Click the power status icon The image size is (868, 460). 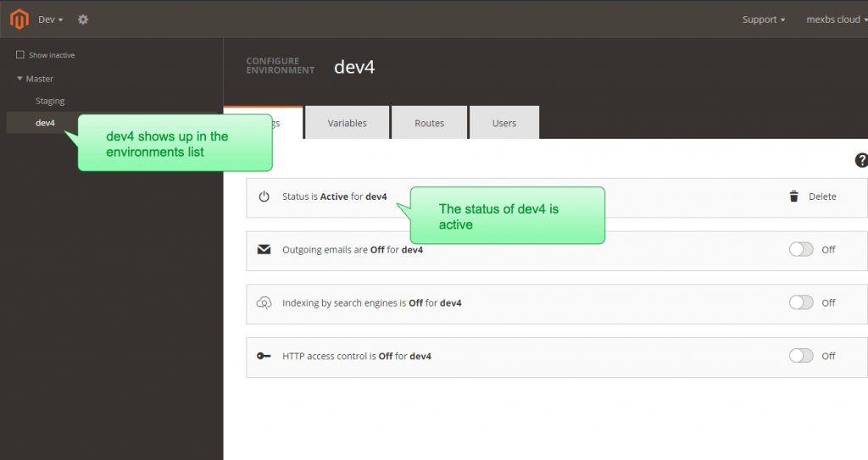pos(264,197)
